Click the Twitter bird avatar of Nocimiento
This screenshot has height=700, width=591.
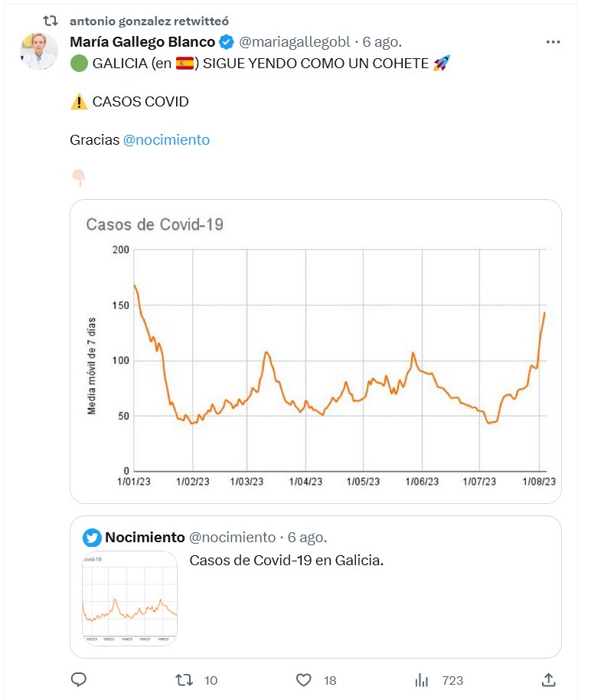[x=92, y=537]
